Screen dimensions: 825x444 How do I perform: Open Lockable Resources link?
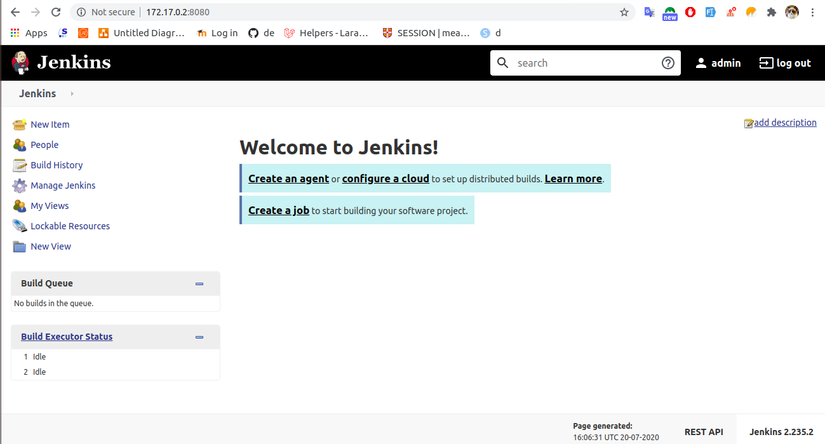pos(70,226)
